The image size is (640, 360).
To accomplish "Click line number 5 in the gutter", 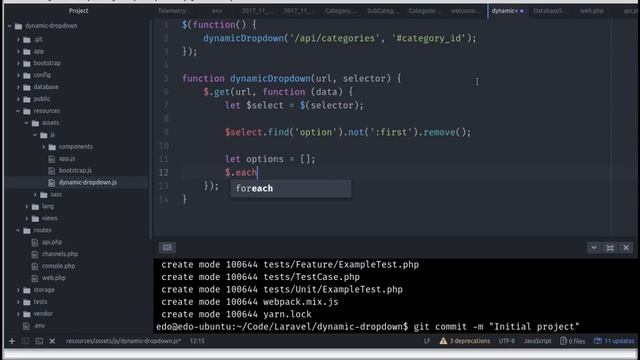I will pyautogui.click(x=166, y=78).
